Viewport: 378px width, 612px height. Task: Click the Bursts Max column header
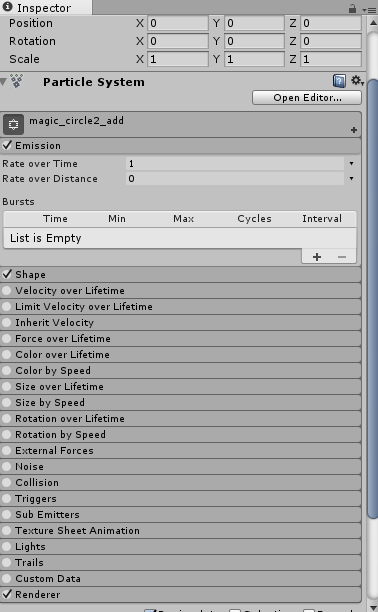click(x=184, y=219)
